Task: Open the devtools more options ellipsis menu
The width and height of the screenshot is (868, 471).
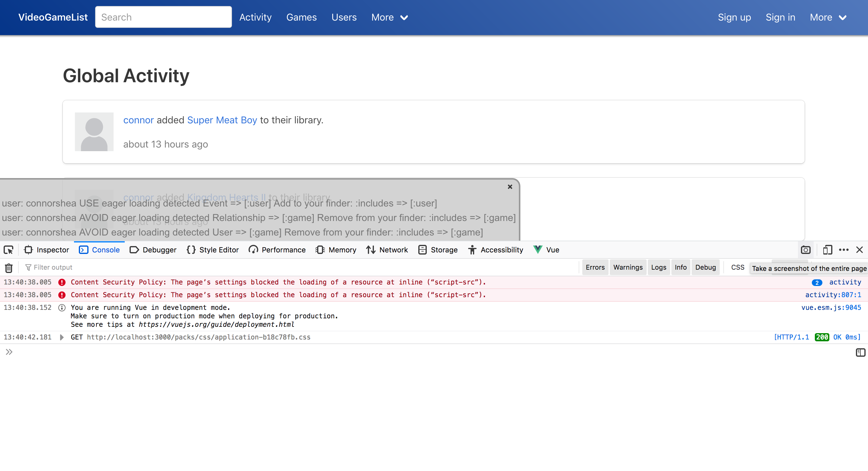Action: tap(844, 250)
